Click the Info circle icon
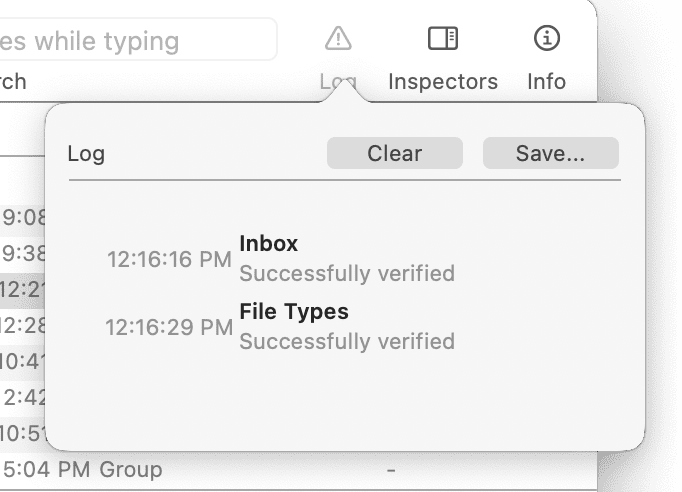Screen dimensions: 682x492 [x=546, y=39]
